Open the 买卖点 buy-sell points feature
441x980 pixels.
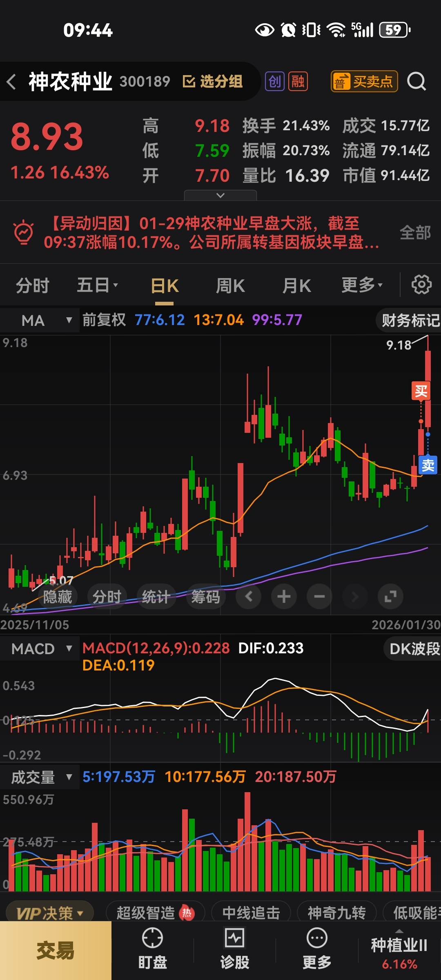tap(364, 81)
